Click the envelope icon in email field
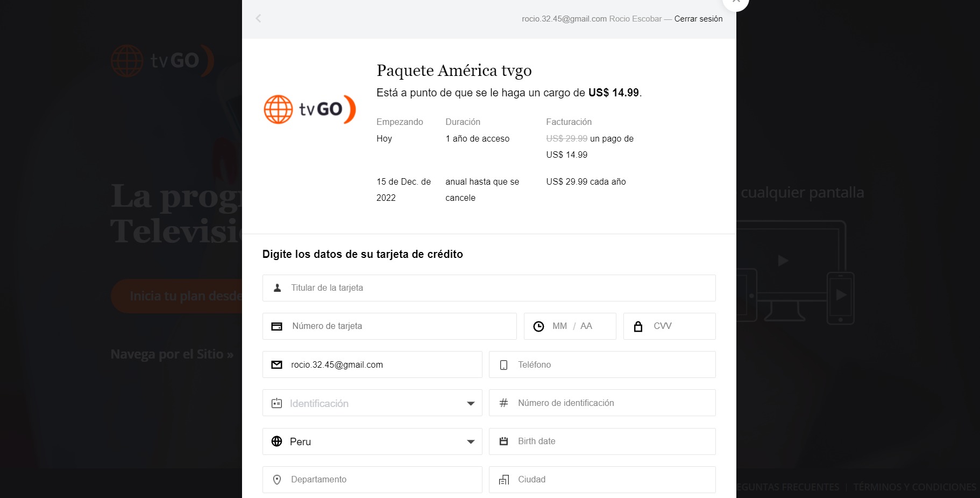 pyautogui.click(x=277, y=365)
